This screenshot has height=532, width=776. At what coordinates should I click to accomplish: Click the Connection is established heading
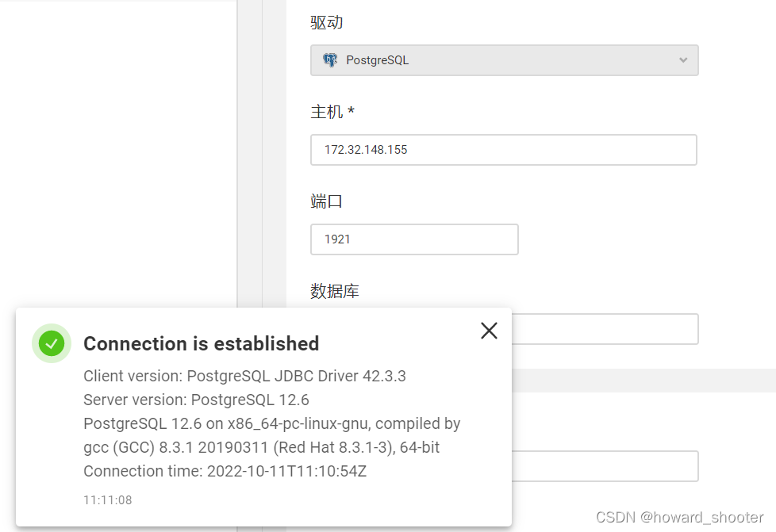pos(201,343)
